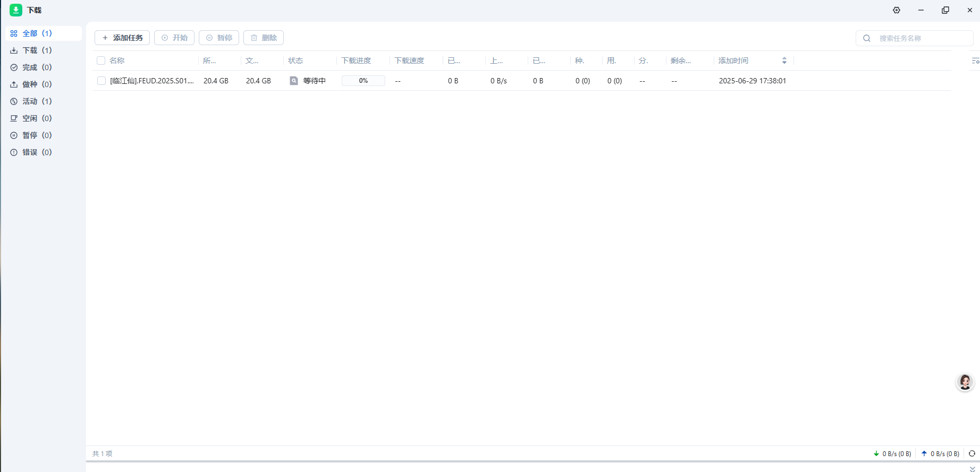This screenshot has height=472, width=980.
Task: Select the 做种 (0) seeding category
Action: tap(44, 84)
